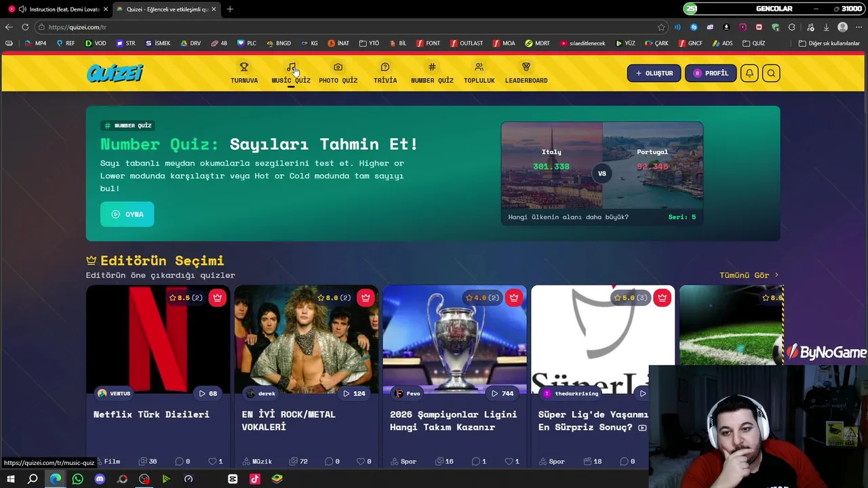
Task: Open the browser downloads icon
Action: 826,27
